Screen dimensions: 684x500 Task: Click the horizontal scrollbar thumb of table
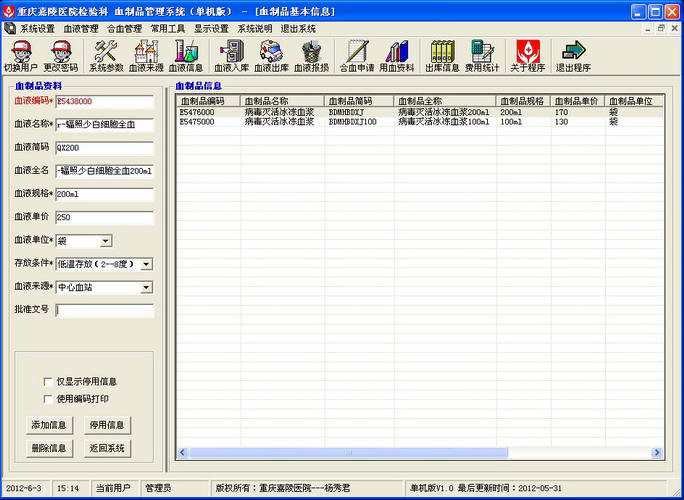point(349,452)
